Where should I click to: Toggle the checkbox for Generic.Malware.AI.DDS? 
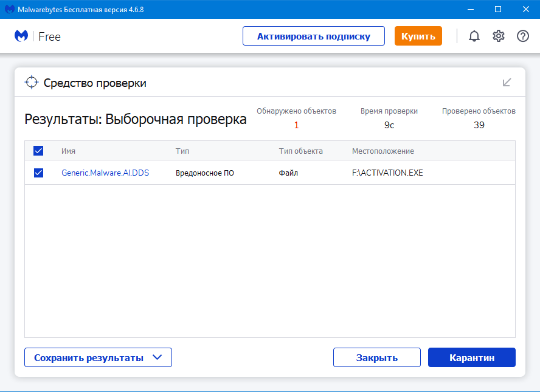pos(38,173)
